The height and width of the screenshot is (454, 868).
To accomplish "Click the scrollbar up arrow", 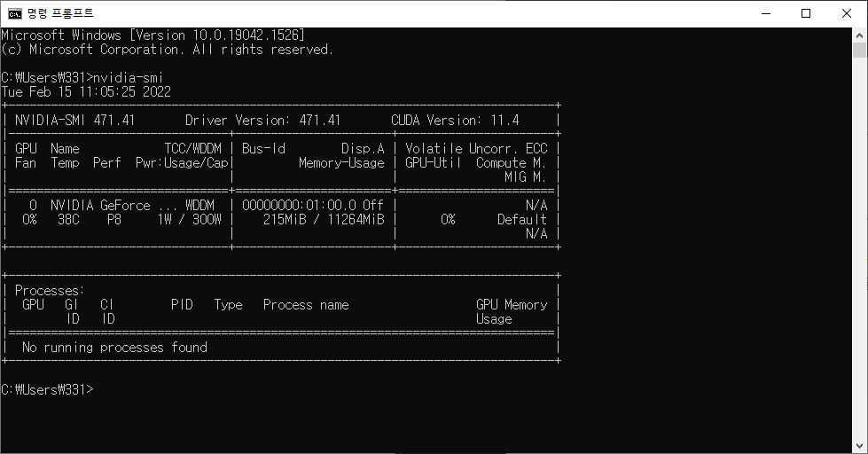I will (x=859, y=35).
